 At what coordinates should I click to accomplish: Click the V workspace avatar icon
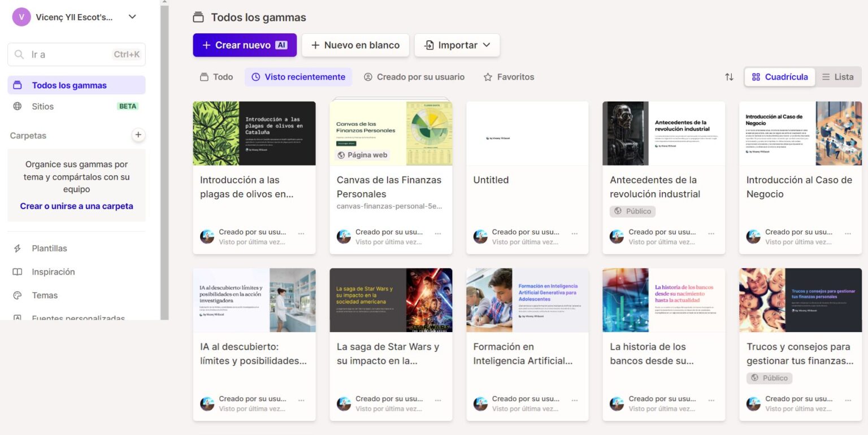(x=21, y=16)
